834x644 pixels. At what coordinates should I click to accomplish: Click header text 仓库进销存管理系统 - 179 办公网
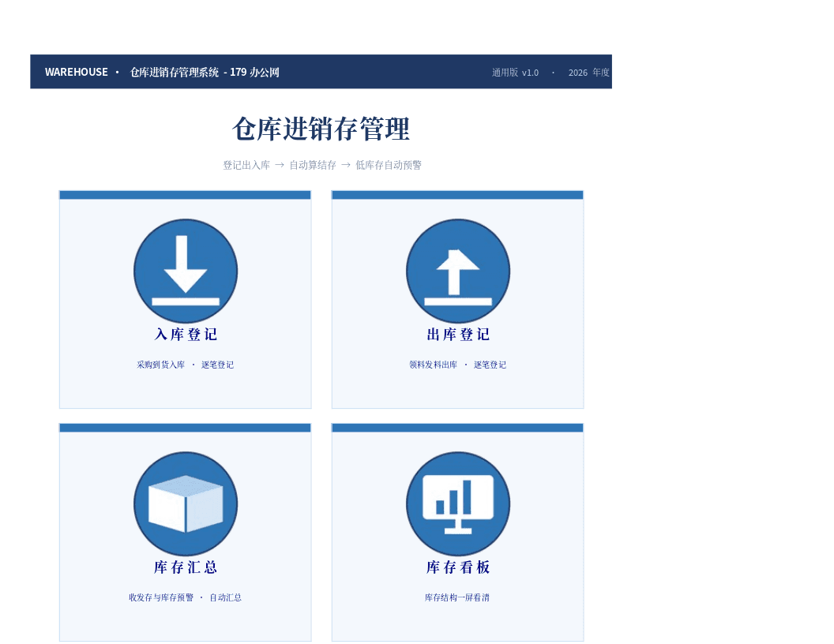pos(205,72)
